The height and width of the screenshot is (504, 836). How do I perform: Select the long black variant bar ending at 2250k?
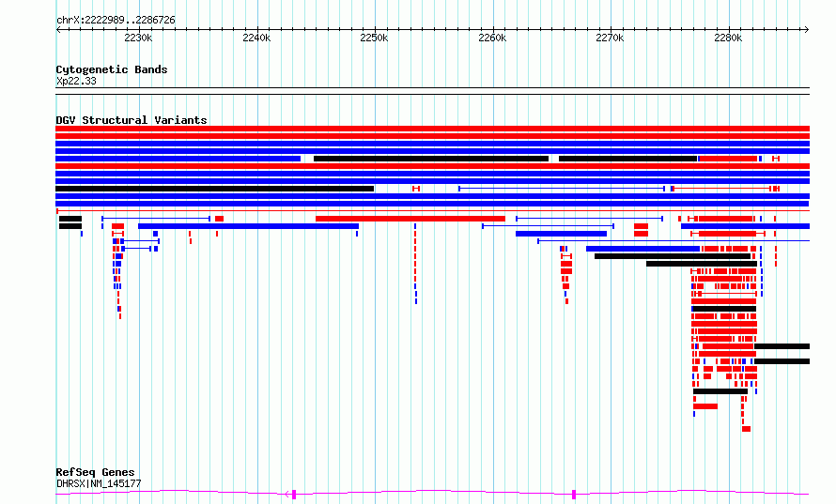tap(214, 189)
